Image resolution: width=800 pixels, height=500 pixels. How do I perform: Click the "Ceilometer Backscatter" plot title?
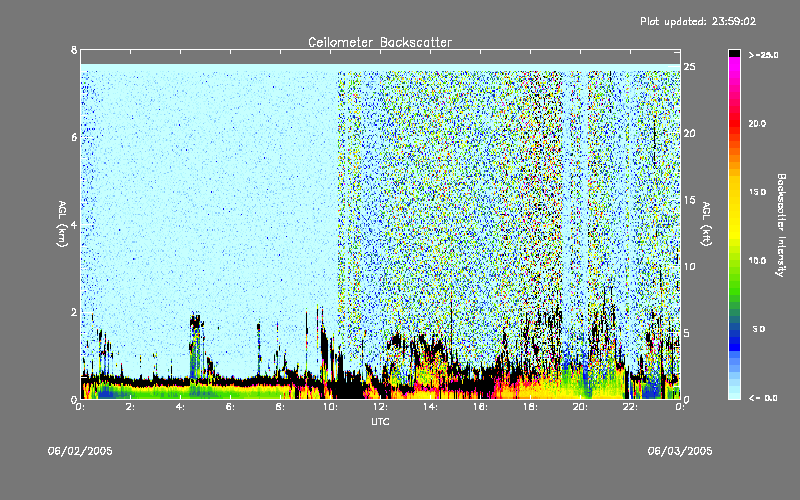click(x=380, y=42)
